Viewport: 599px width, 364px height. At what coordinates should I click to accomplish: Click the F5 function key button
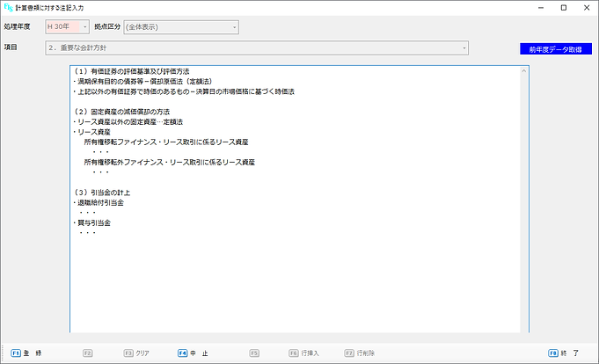coord(254,353)
